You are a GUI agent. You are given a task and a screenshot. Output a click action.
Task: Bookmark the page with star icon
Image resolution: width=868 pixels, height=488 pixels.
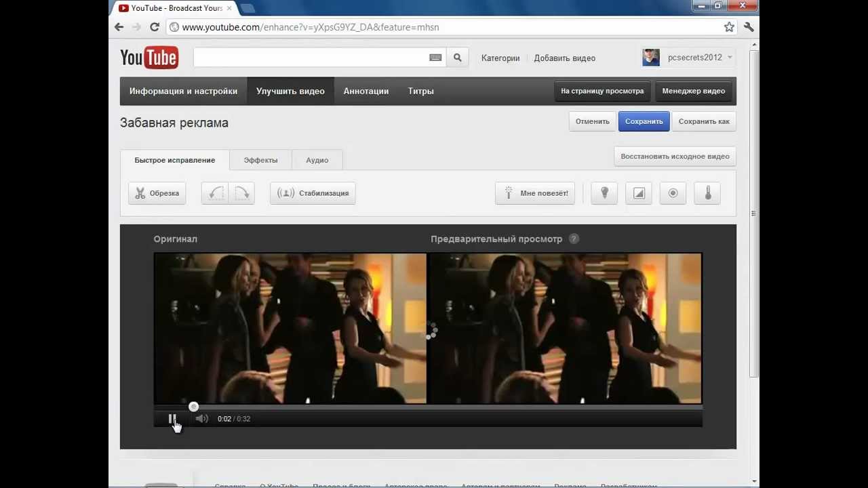[729, 27]
